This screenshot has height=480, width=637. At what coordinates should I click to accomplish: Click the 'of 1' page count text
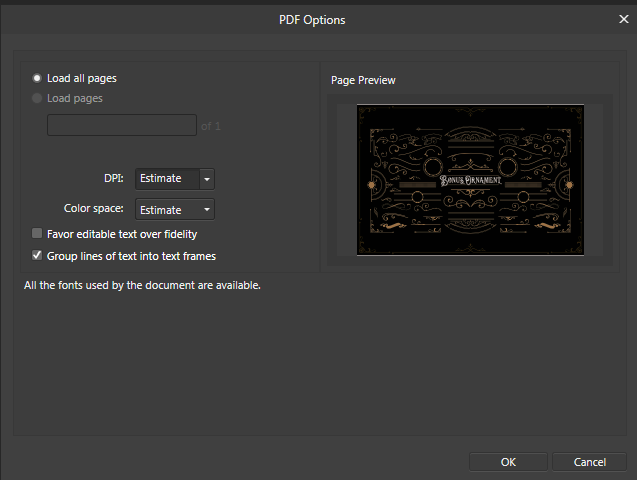click(210, 126)
